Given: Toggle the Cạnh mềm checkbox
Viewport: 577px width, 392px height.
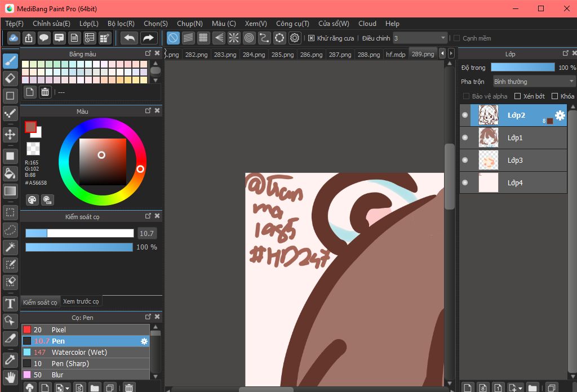Looking at the screenshot, I should [x=456, y=38].
